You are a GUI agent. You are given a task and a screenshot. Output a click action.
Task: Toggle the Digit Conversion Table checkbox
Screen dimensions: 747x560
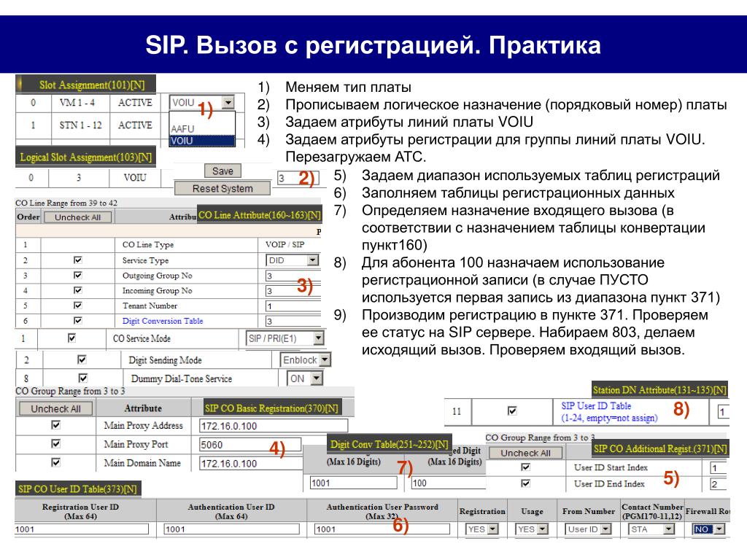[77, 321]
